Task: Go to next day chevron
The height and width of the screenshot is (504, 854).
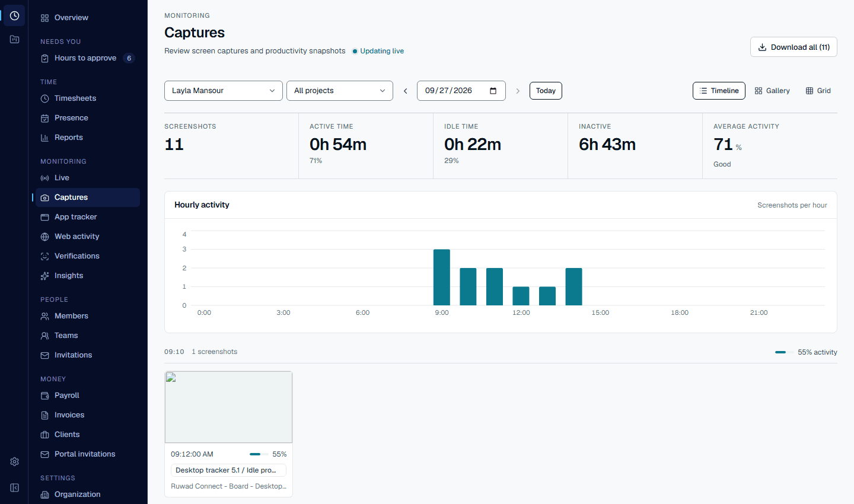Action: (518, 91)
